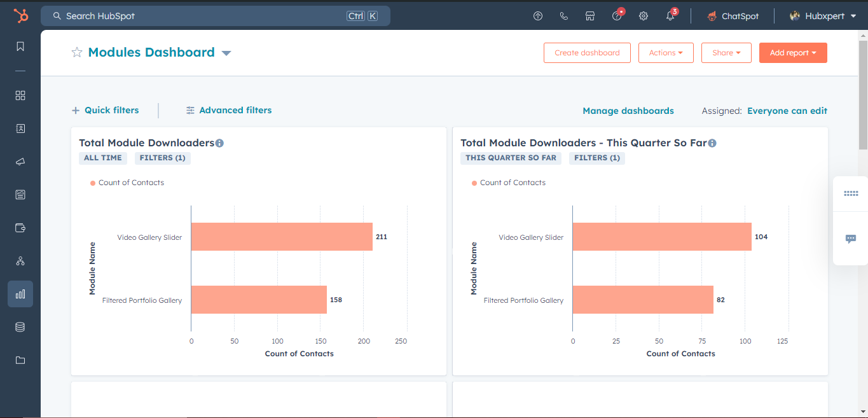Toggle Count of Contacts legend in quarterly chart
Image resolution: width=868 pixels, height=418 pixels.
509,183
